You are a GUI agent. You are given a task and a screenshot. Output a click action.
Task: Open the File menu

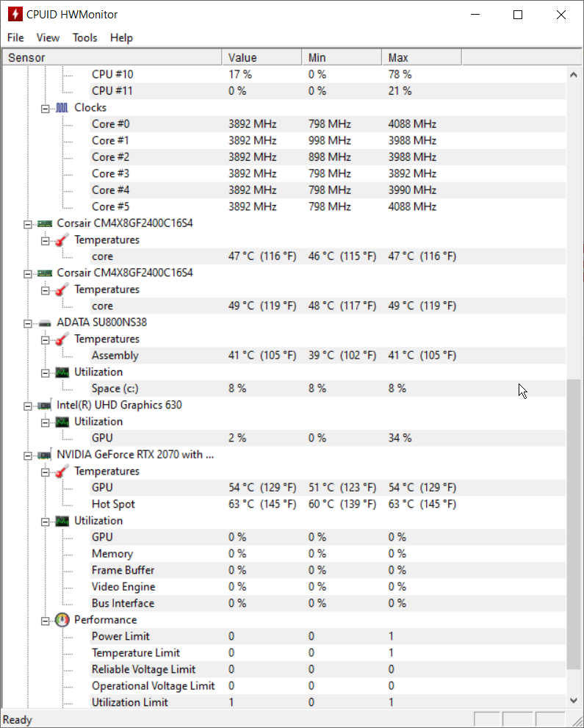pyautogui.click(x=15, y=37)
